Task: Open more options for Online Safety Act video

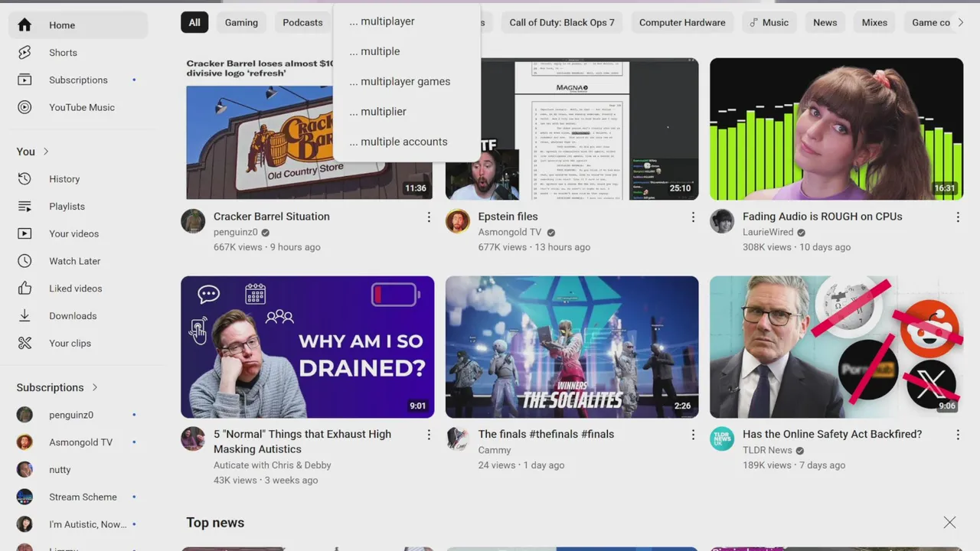Action: [x=957, y=435]
